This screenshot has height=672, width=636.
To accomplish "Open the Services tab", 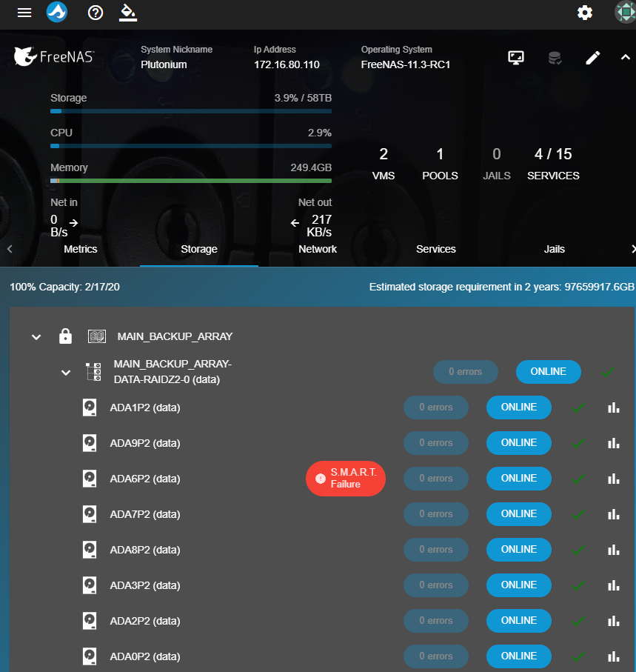I will click(x=435, y=249).
